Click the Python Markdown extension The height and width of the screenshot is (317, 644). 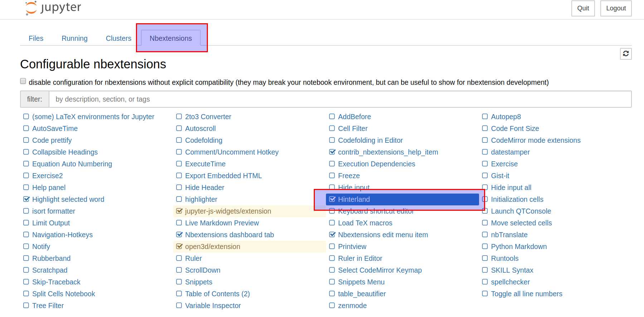[519, 247]
